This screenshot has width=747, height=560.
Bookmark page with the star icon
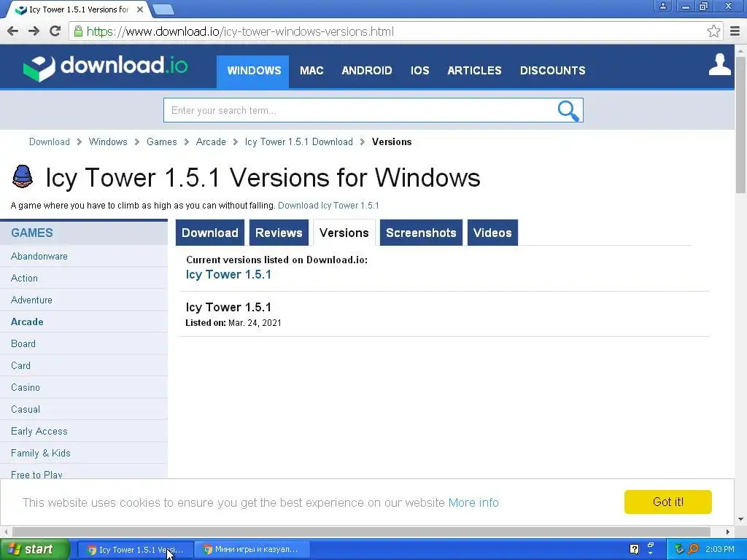[713, 31]
